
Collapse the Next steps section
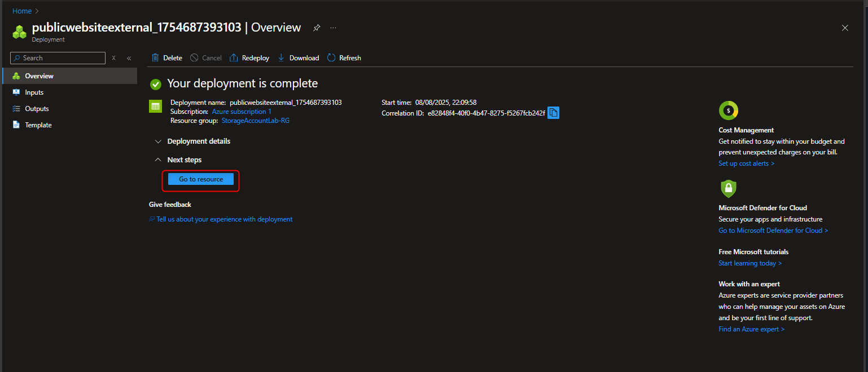click(x=158, y=160)
